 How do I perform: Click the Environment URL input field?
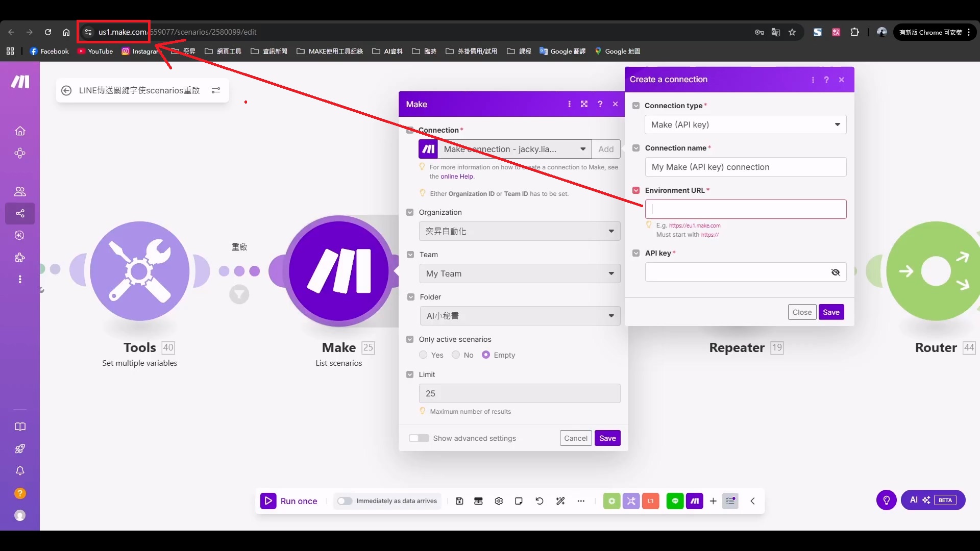click(746, 209)
